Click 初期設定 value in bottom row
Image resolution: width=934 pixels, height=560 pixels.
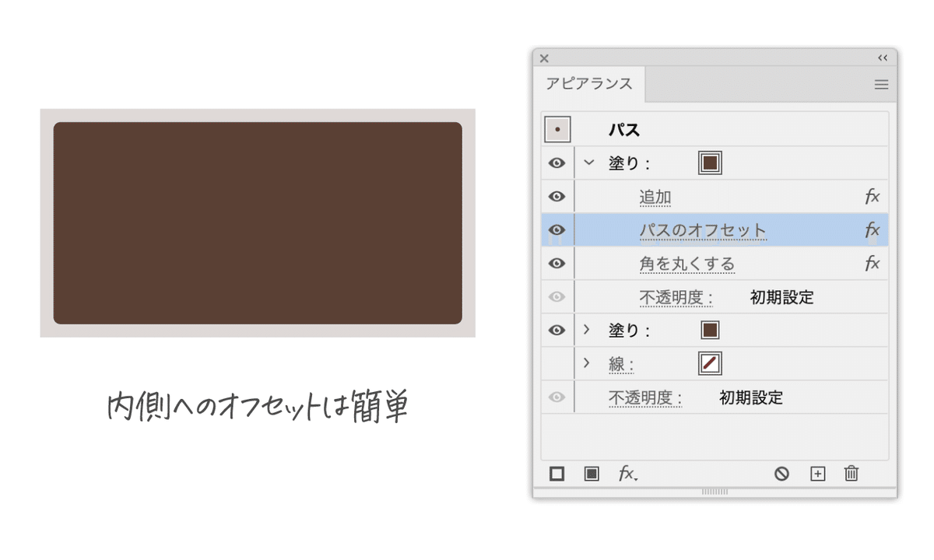click(750, 398)
